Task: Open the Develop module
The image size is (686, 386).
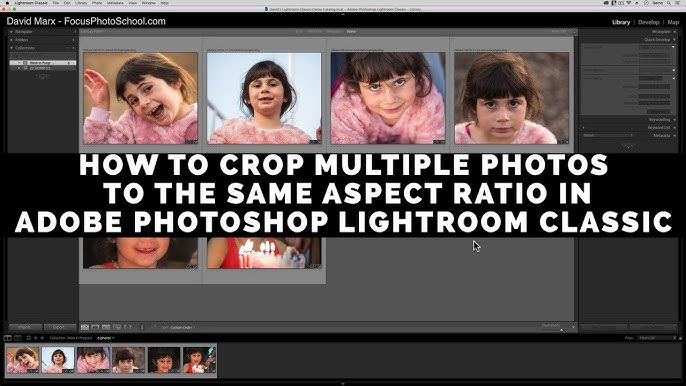Action: point(648,22)
